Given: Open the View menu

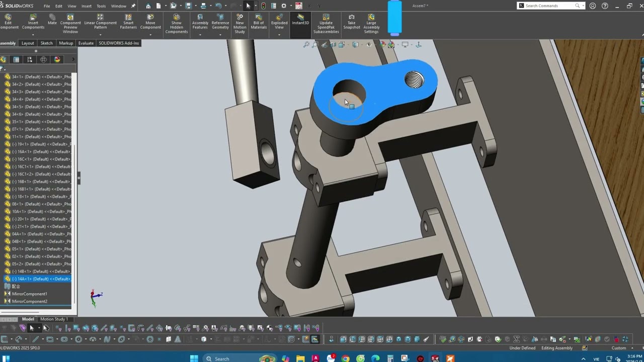Looking at the screenshot, I should pos(72,6).
